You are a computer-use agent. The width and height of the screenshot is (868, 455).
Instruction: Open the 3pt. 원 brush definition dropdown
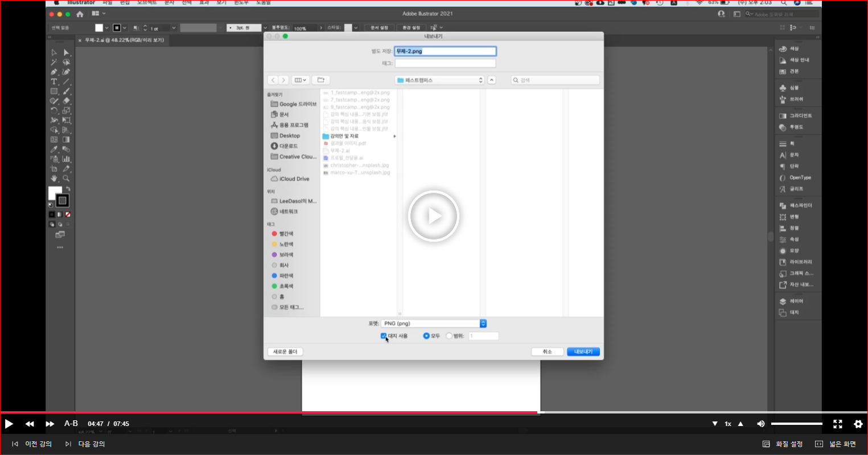point(265,28)
